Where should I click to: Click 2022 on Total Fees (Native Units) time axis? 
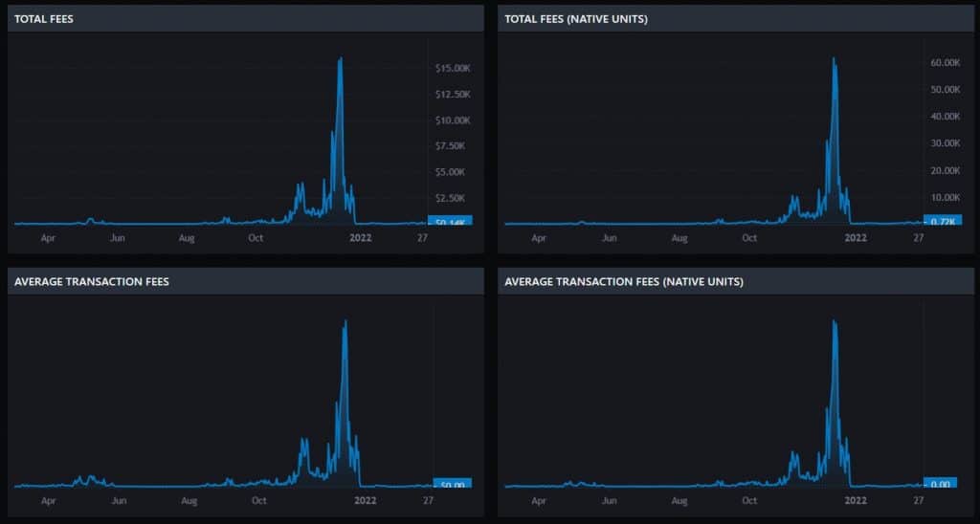coord(856,238)
